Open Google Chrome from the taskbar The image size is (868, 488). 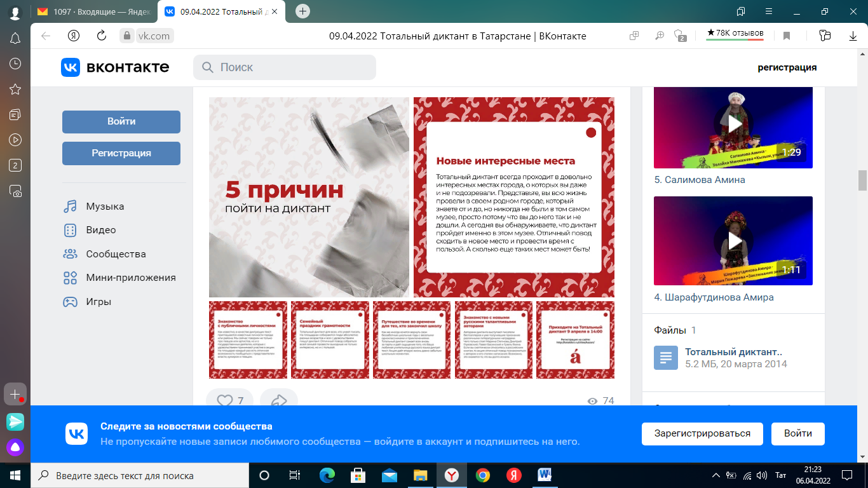click(x=483, y=475)
